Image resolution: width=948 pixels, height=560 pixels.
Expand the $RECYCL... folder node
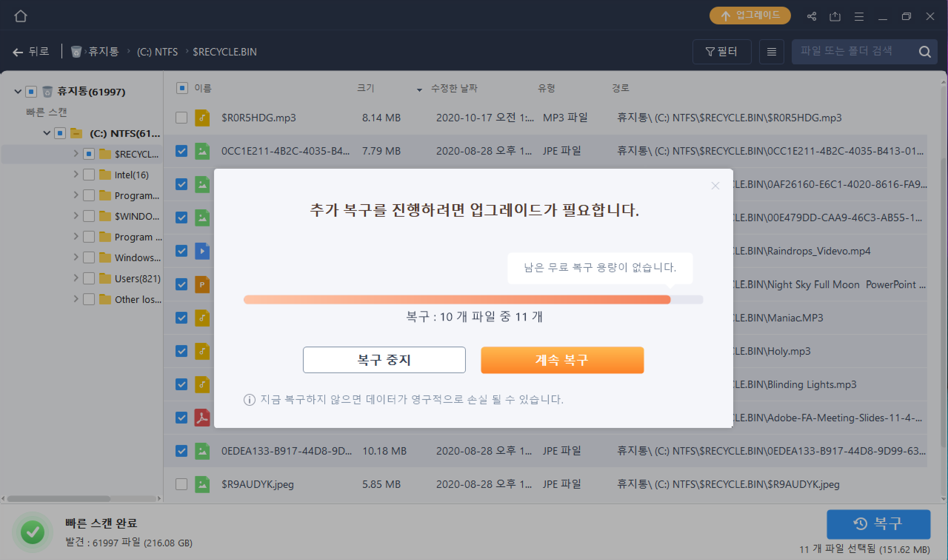[76, 154]
